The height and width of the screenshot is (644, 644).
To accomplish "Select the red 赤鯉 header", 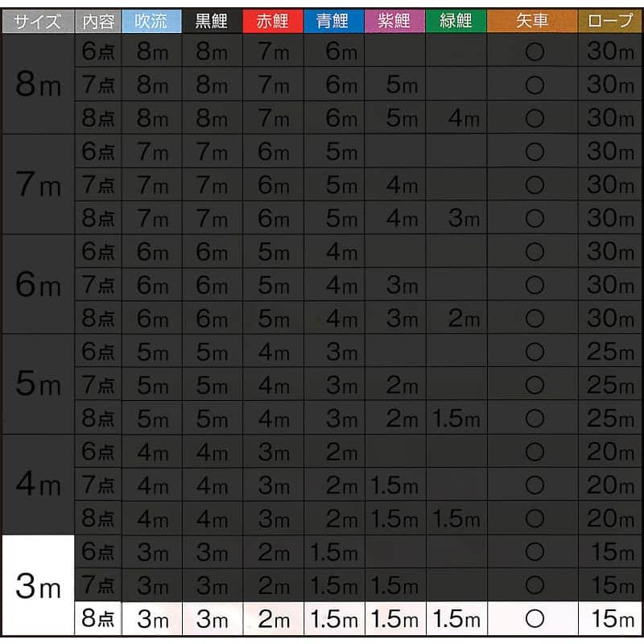I will tap(273, 22).
